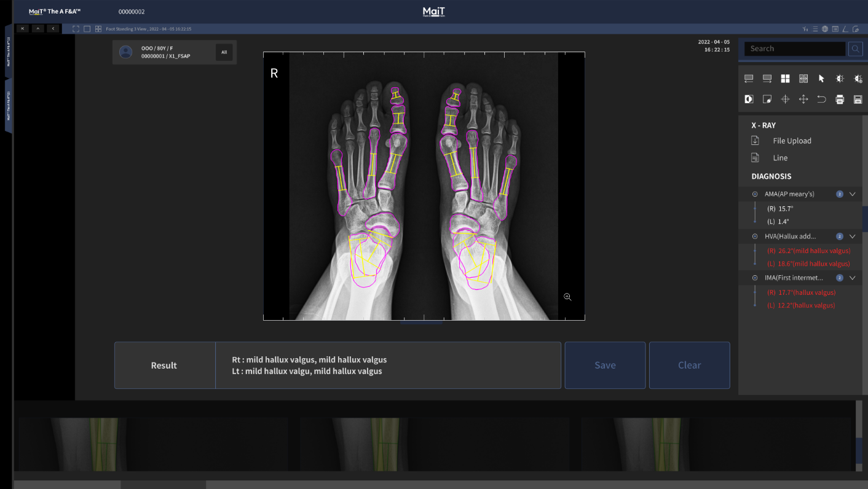Open File Upload under X-RAY
The image size is (868, 489).
coord(792,141)
